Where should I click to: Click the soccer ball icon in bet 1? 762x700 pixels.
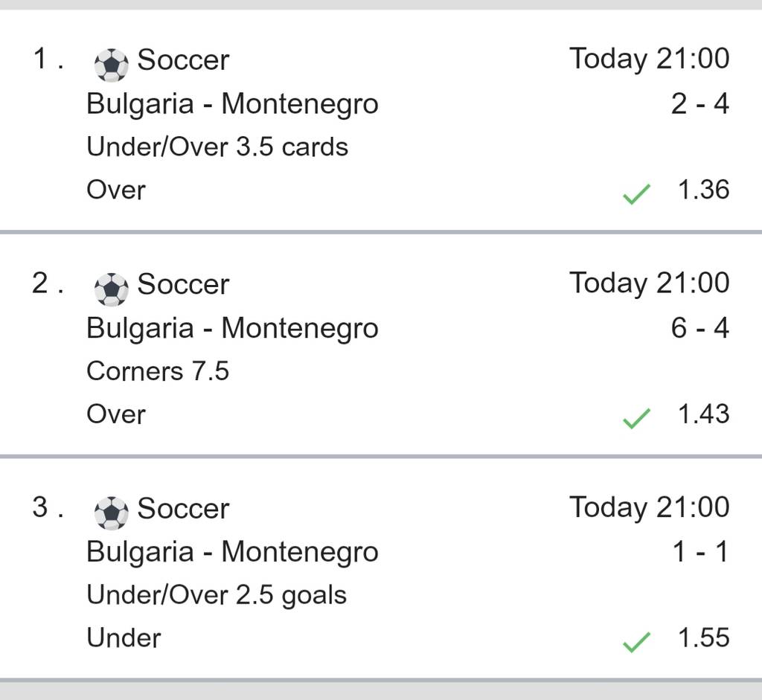(112, 65)
